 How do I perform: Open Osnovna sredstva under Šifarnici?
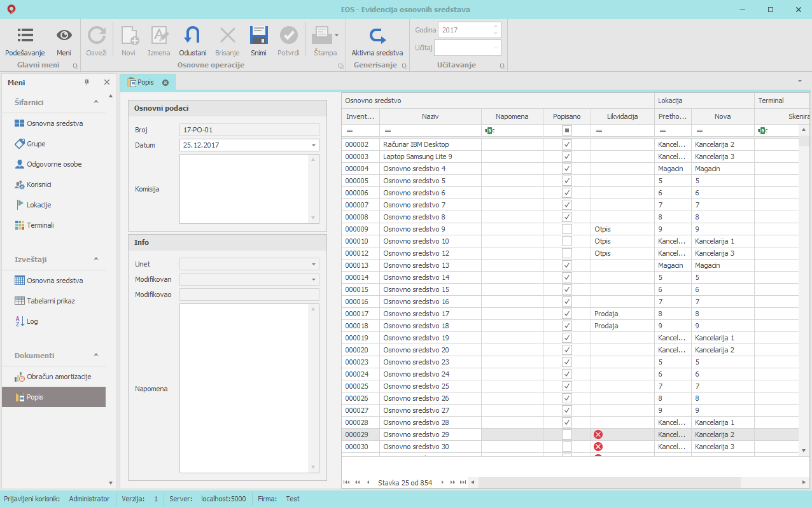tap(53, 123)
